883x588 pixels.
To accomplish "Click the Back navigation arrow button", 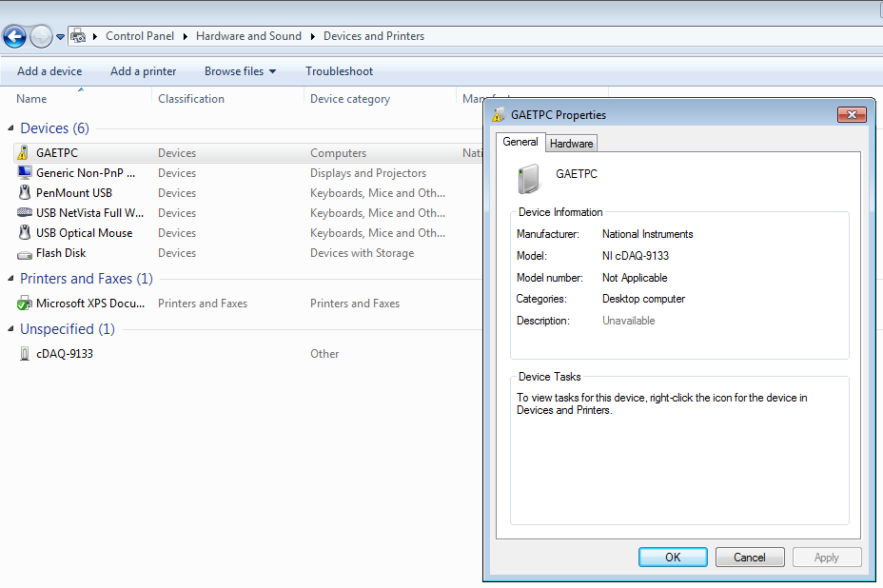I will [x=14, y=37].
